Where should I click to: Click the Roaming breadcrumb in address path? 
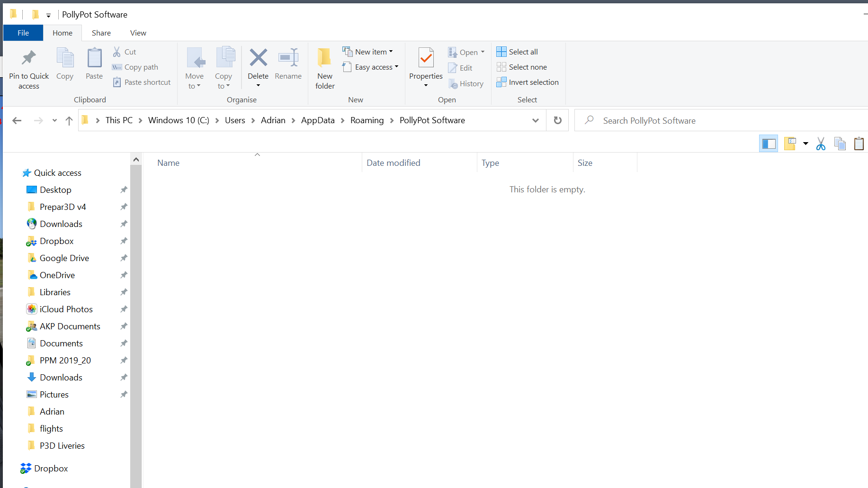367,120
